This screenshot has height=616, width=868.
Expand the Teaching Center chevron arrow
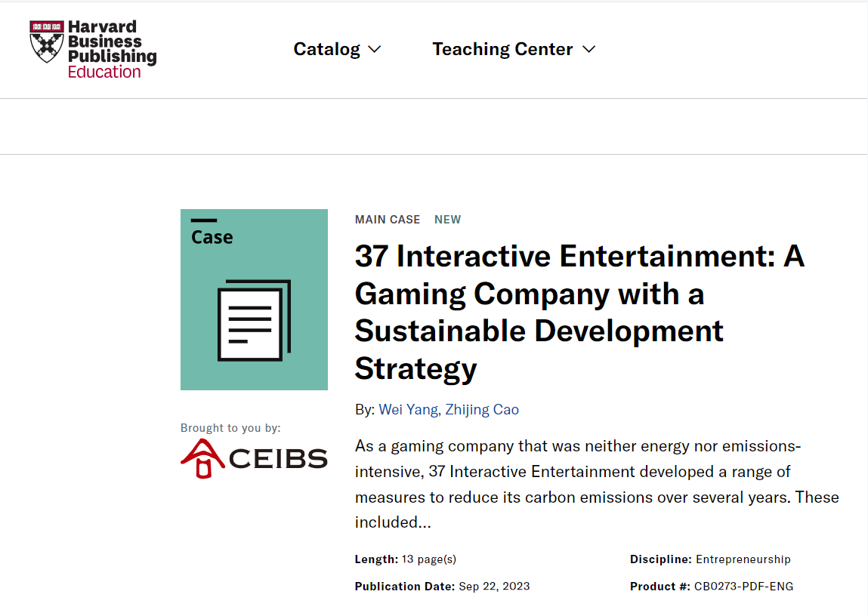[589, 50]
